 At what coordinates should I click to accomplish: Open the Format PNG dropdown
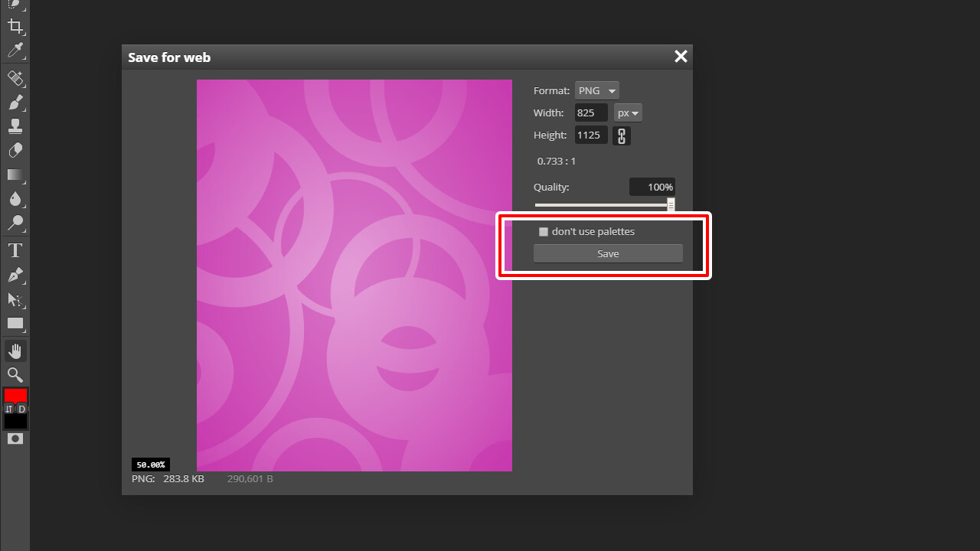point(597,90)
